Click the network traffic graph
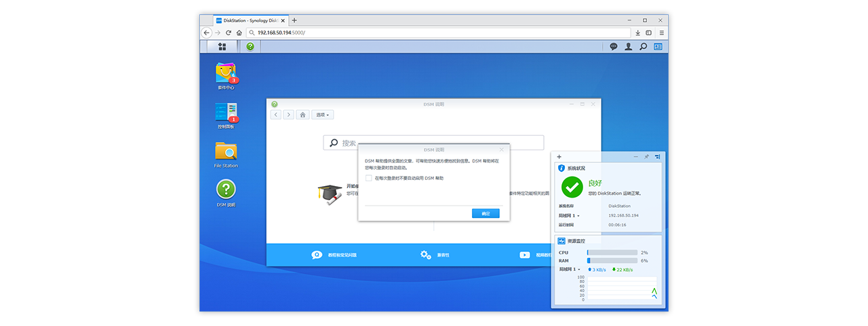868x326 pixels. pos(622,288)
